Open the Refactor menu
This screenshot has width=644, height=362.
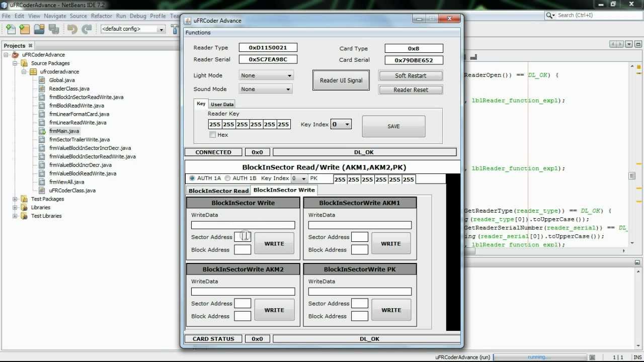coord(101,16)
